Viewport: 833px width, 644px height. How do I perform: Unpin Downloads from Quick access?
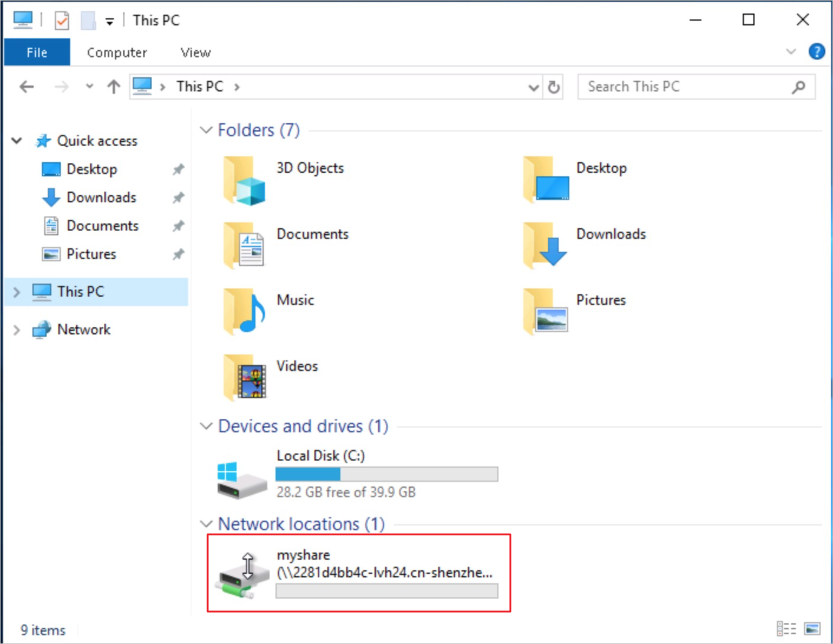(178, 197)
